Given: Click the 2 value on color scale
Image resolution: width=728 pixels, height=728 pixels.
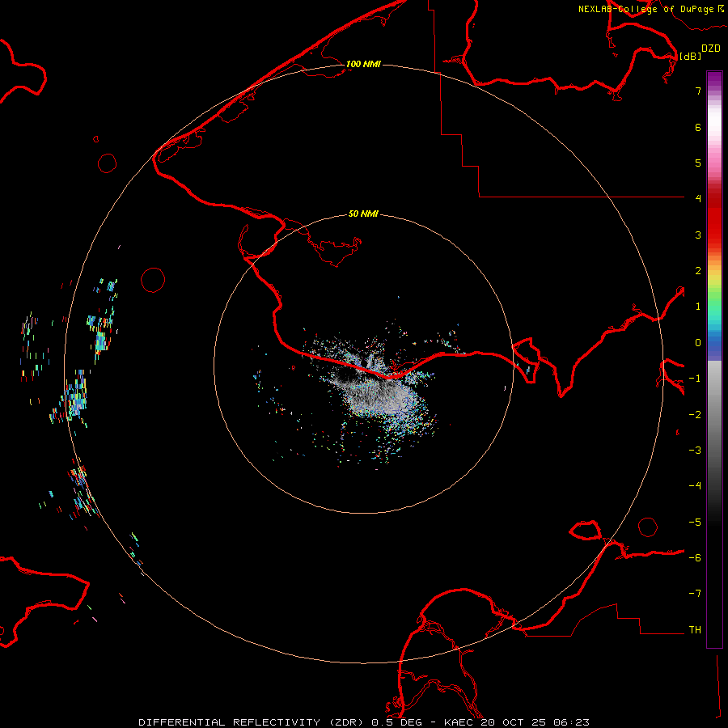Looking at the screenshot, I should coord(698,271).
